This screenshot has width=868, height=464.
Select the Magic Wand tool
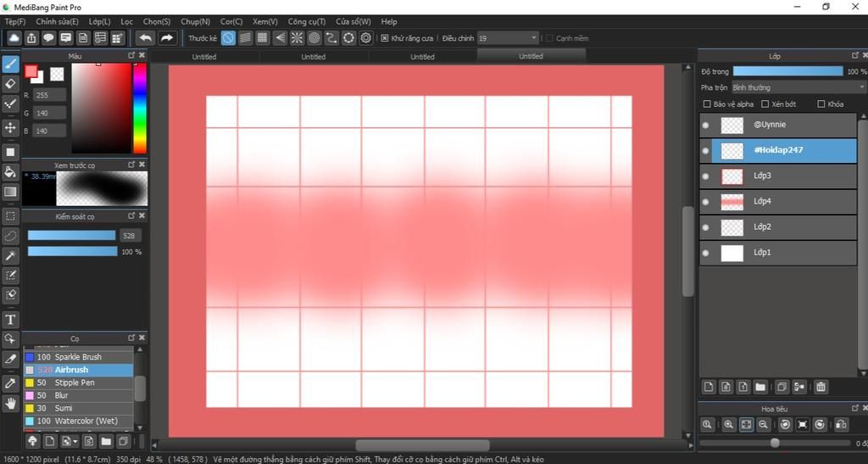pos(10,255)
